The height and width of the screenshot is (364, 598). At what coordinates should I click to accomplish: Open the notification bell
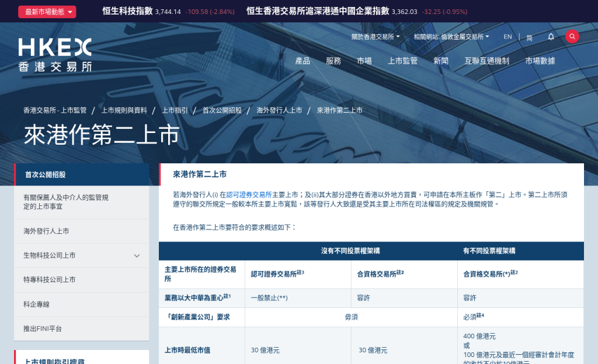551,37
